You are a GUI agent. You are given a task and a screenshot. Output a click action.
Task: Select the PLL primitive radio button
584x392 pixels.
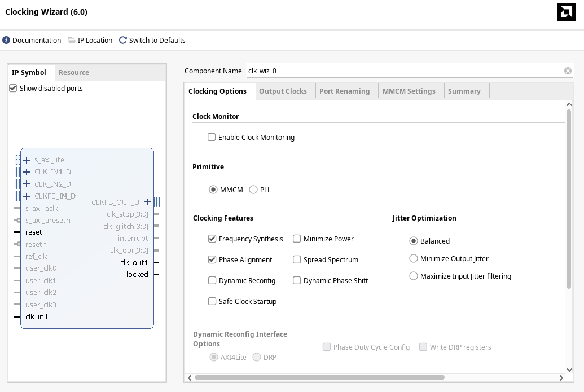click(x=253, y=190)
